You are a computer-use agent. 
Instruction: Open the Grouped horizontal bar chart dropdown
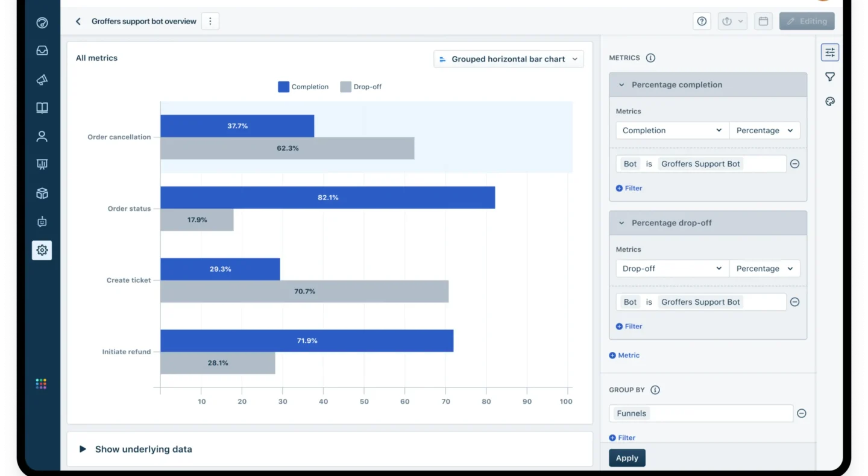point(508,59)
